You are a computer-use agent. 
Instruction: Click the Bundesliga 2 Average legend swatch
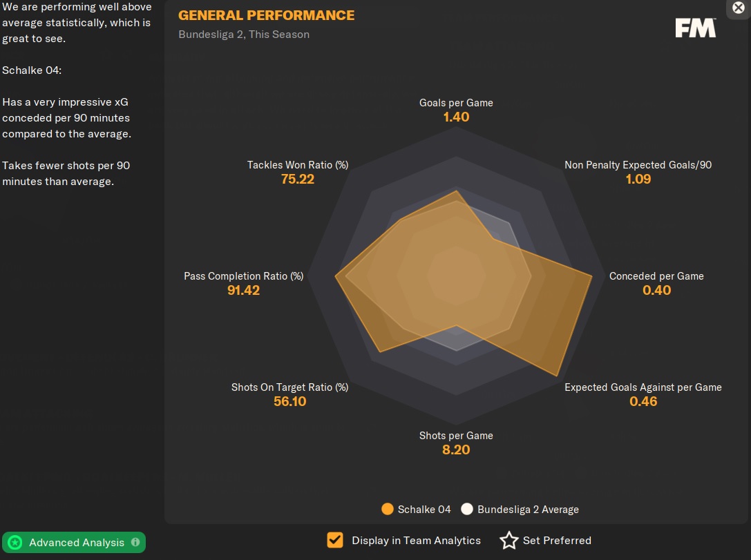tap(468, 510)
